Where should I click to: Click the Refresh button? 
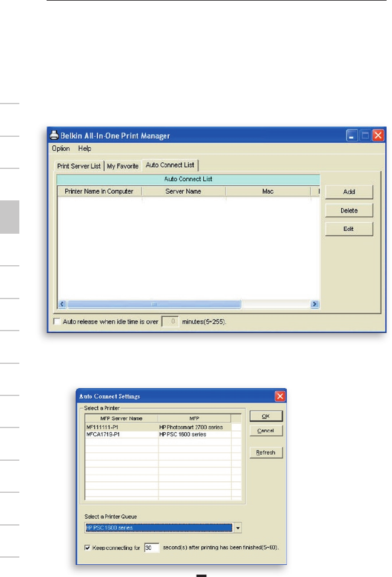(266, 452)
